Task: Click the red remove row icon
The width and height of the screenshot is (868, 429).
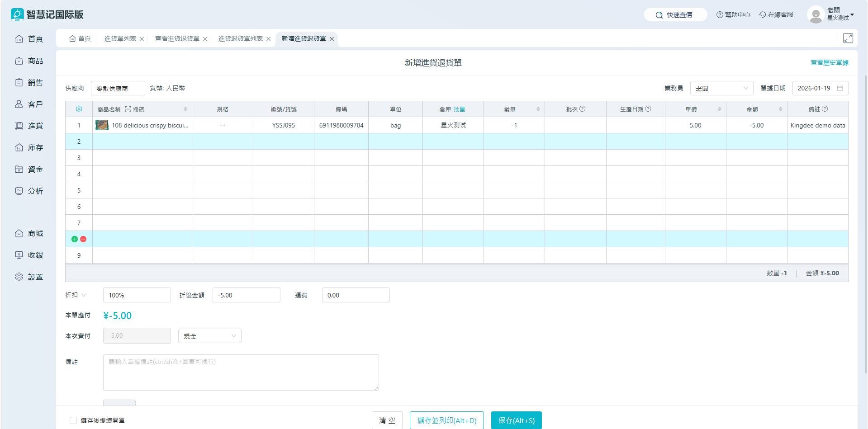Action: pos(83,239)
